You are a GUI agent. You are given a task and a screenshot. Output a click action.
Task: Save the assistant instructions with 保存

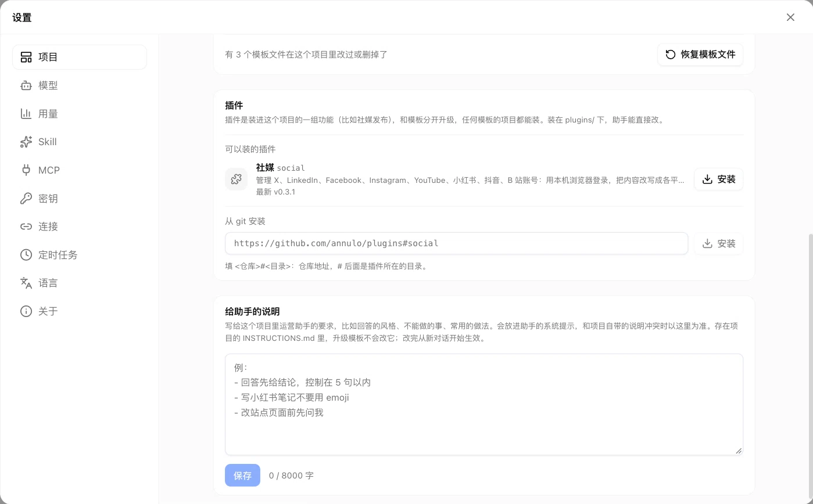click(x=242, y=476)
